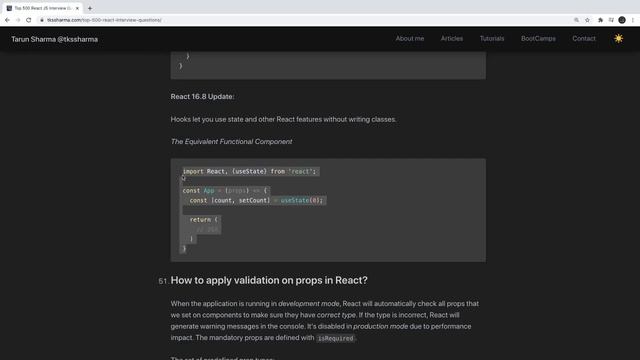Click the Hooks let you use state sentence
The height and width of the screenshot is (360, 640).
283,120
